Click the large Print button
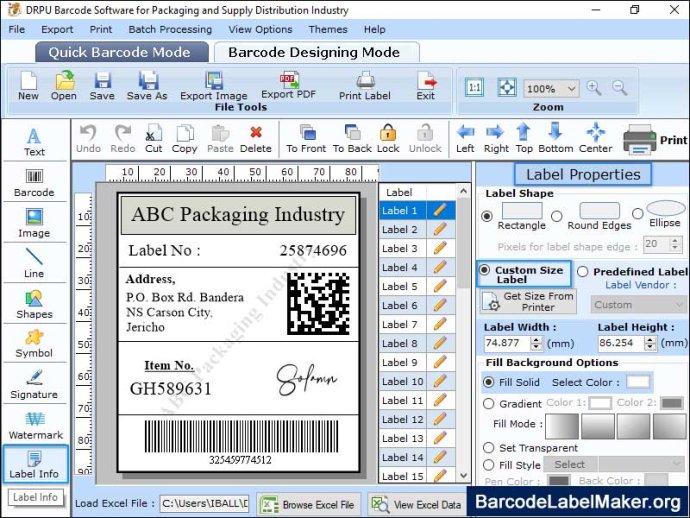Image resolution: width=690 pixels, height=518 pixels. click(655, 140)
